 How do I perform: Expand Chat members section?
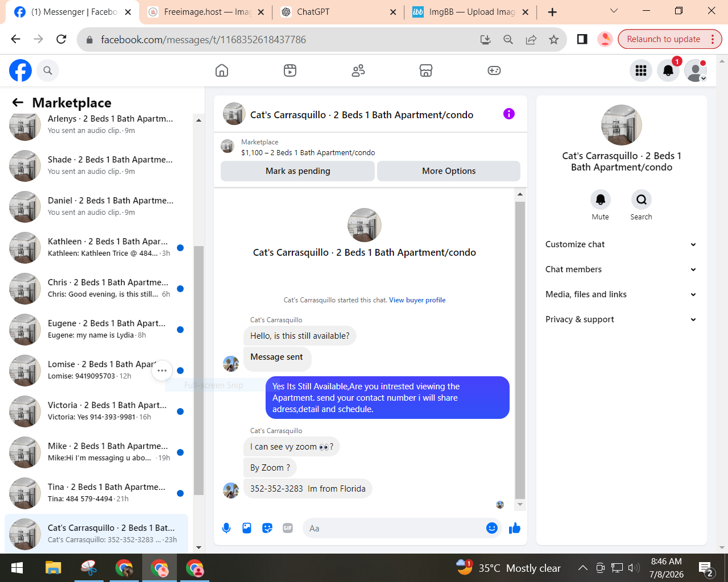pos(621,269)
